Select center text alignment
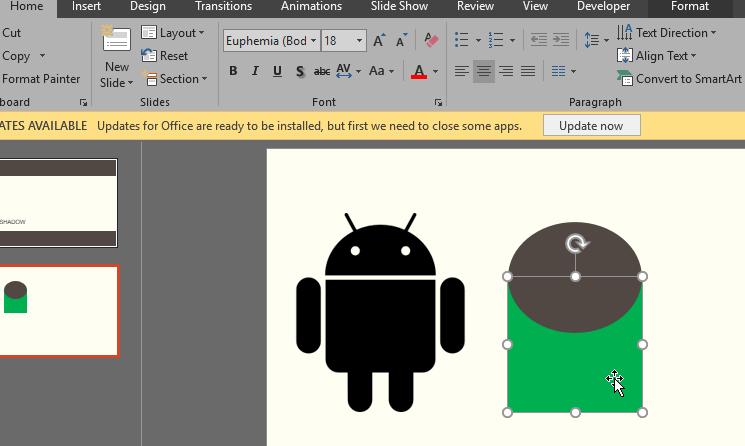The width and height of the screenshot is (745, 446). tap(484, 71)
